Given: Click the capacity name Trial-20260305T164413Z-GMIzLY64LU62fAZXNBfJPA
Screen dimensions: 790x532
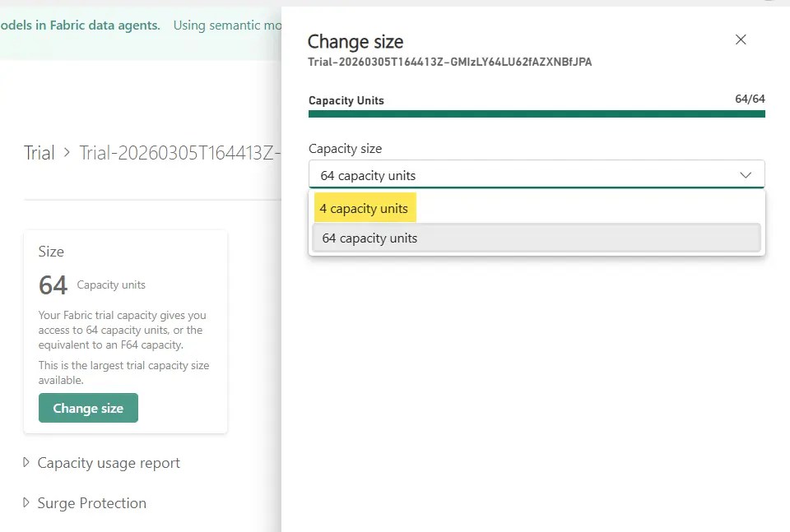Looking at the screenshot, I should pos(450,62).
